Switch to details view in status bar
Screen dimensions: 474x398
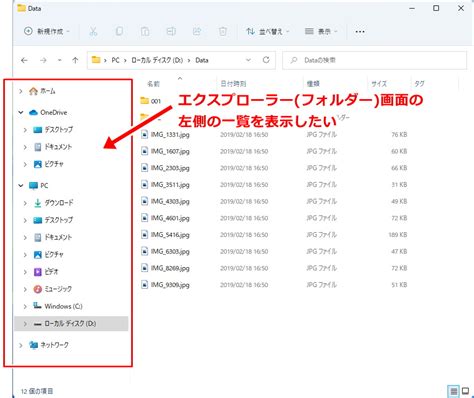tap(454, 391)
